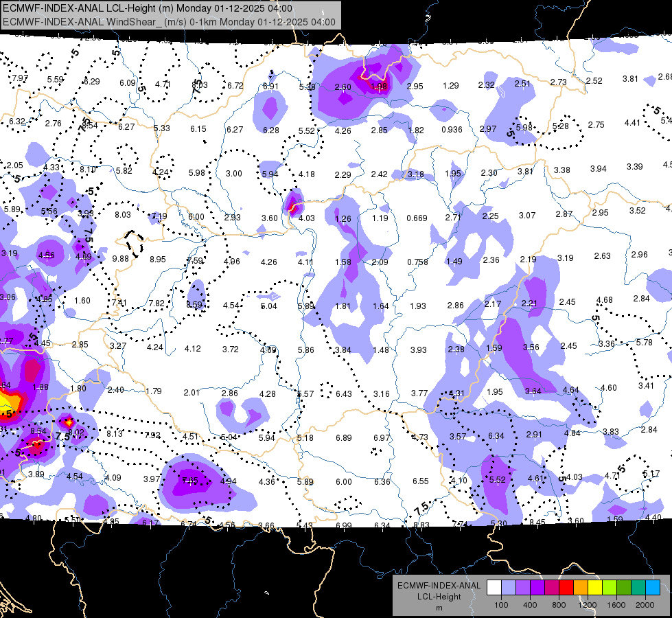Click the lime green legend swatch
This screenshot has height=618, width=672.
tap(610, 588)
